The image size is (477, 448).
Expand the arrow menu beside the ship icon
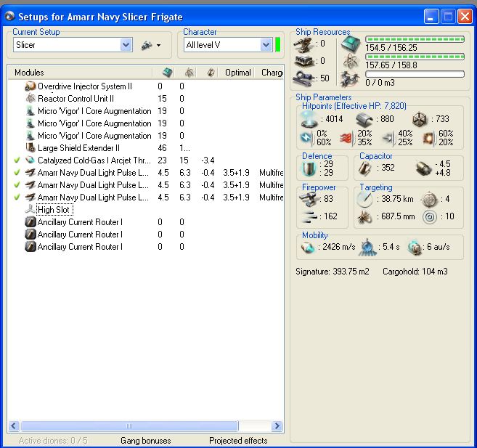(159, 45)
